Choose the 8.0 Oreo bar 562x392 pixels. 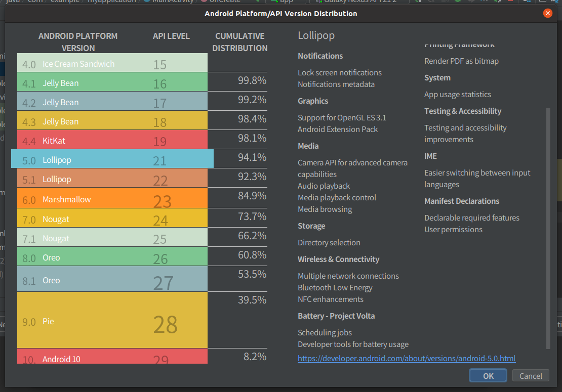[112, 256]
